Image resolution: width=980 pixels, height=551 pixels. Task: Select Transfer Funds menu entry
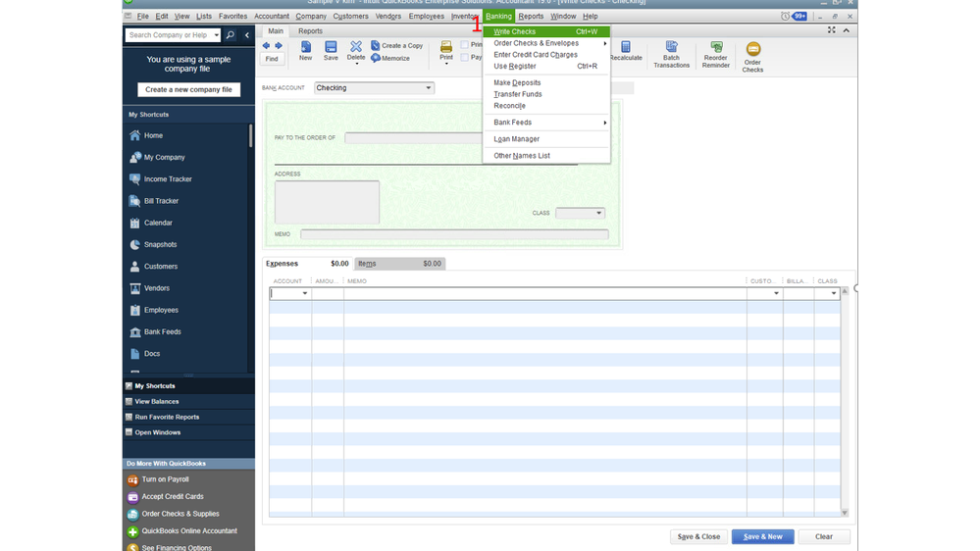546,94
